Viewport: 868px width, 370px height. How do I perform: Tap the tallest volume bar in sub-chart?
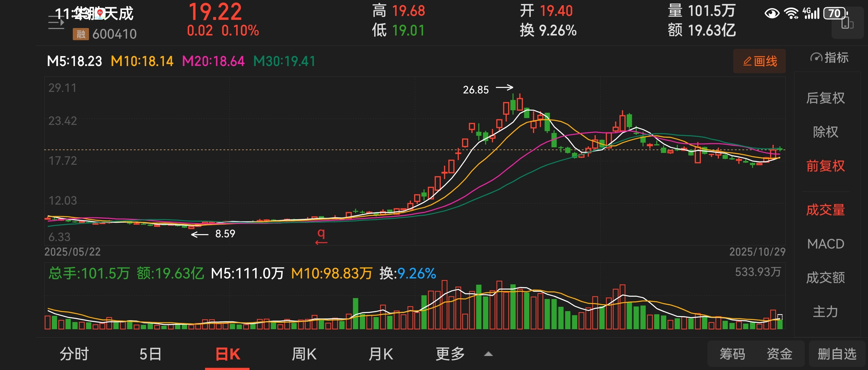click(x=445, y=304)
